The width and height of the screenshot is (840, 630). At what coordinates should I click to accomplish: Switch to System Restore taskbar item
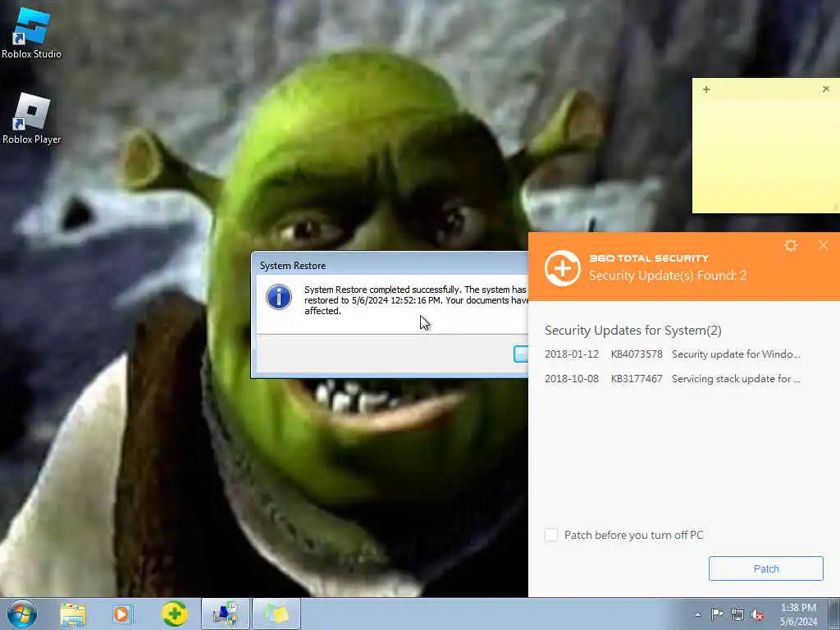(x=226, y=614)
